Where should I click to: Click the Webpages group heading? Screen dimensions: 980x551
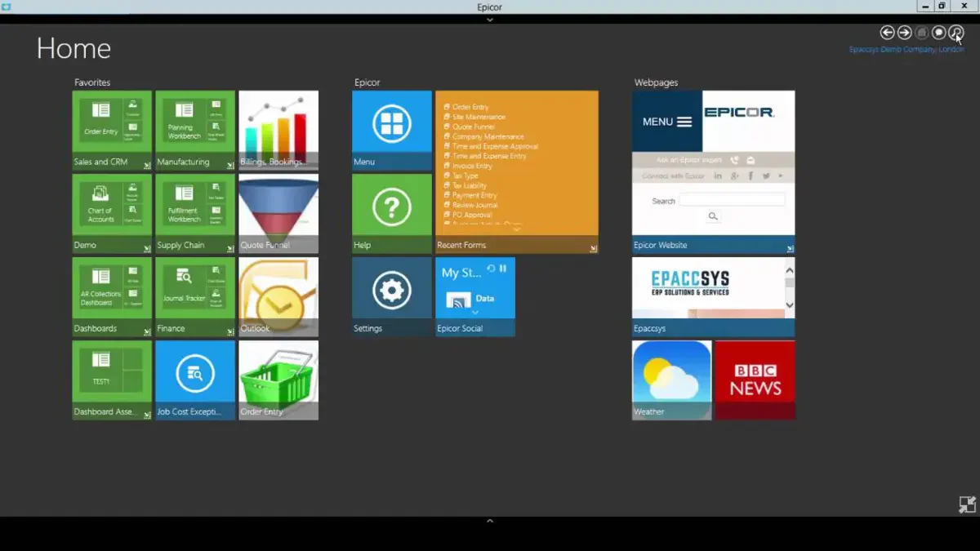pos(657,82)
